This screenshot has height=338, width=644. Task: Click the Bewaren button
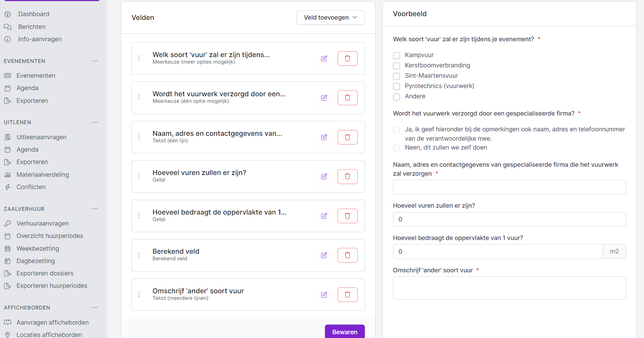coord(345,332)
